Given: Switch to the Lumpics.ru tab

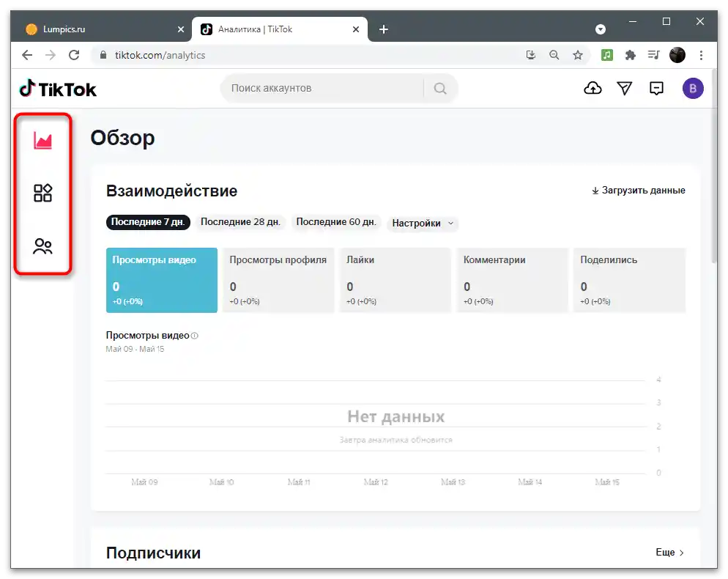Looking at the screenshot, I should pyautogui.click(x=101, y=29).
